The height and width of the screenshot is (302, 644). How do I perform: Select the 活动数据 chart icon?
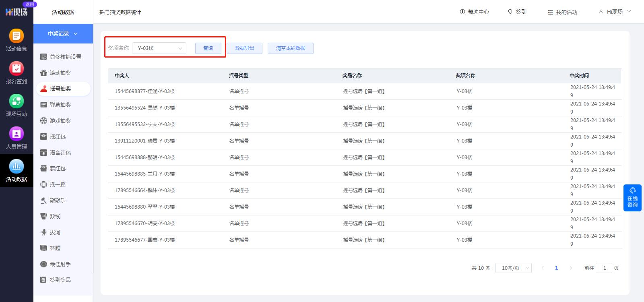click(x=17, y=167)
